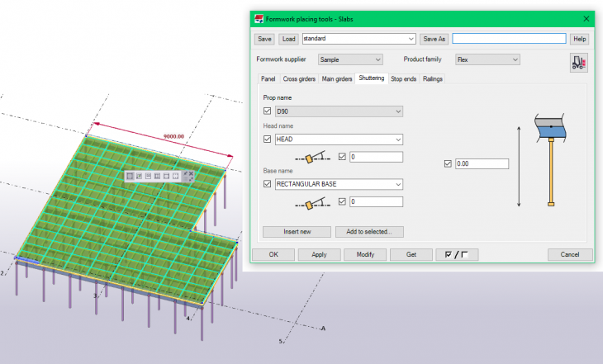Toggle the head rotation value checkbox
The height and width of the screenshot is (364, 603).
click(342, 157)
